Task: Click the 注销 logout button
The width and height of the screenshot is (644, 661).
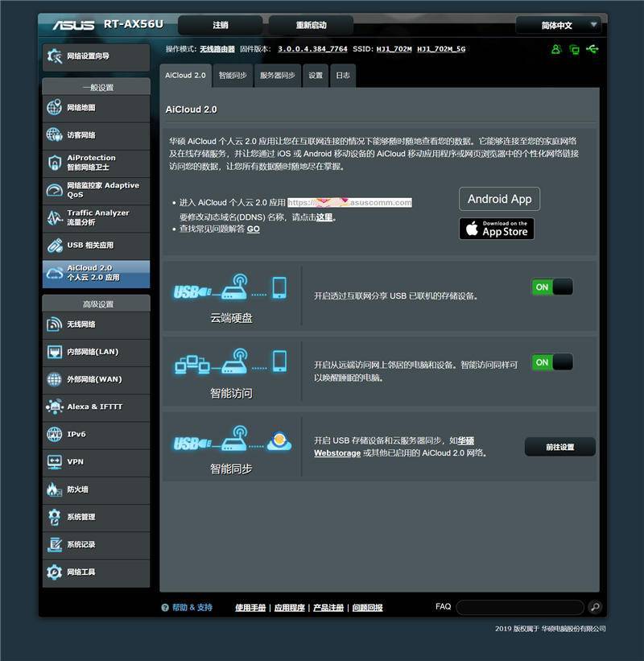Action: pyautogui.click(x=221, y=25)
